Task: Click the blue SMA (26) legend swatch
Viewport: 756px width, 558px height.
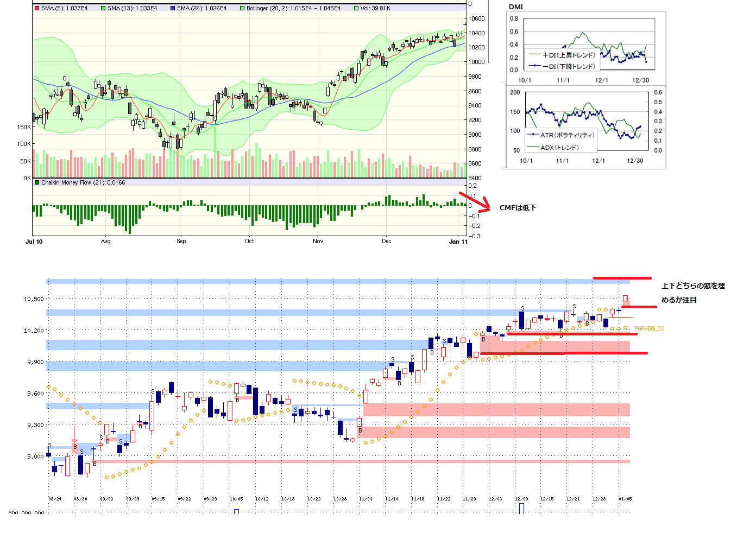Action: tap(173, 9)
